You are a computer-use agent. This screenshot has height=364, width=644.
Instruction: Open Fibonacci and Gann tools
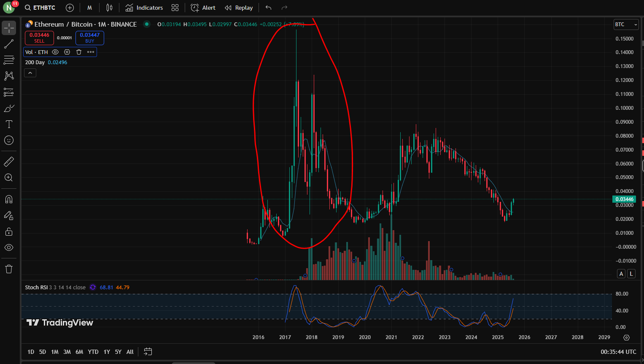9,60
